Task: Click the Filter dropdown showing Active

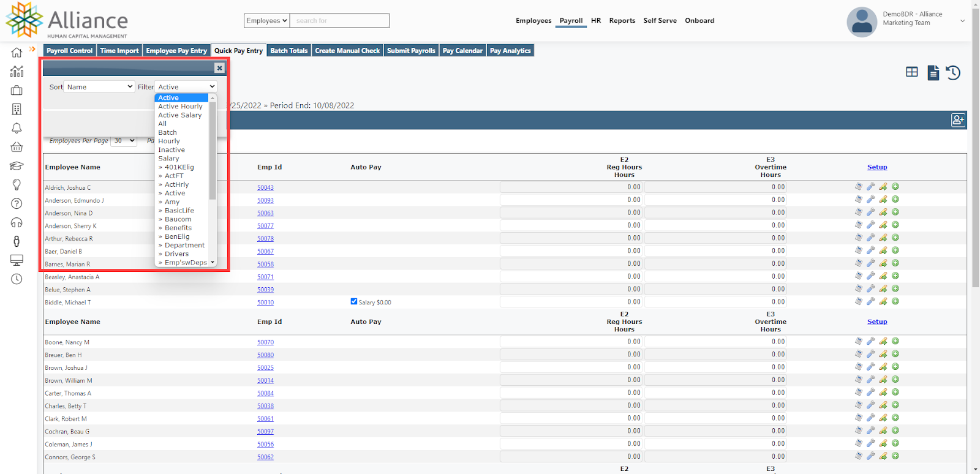Action: 186,87
